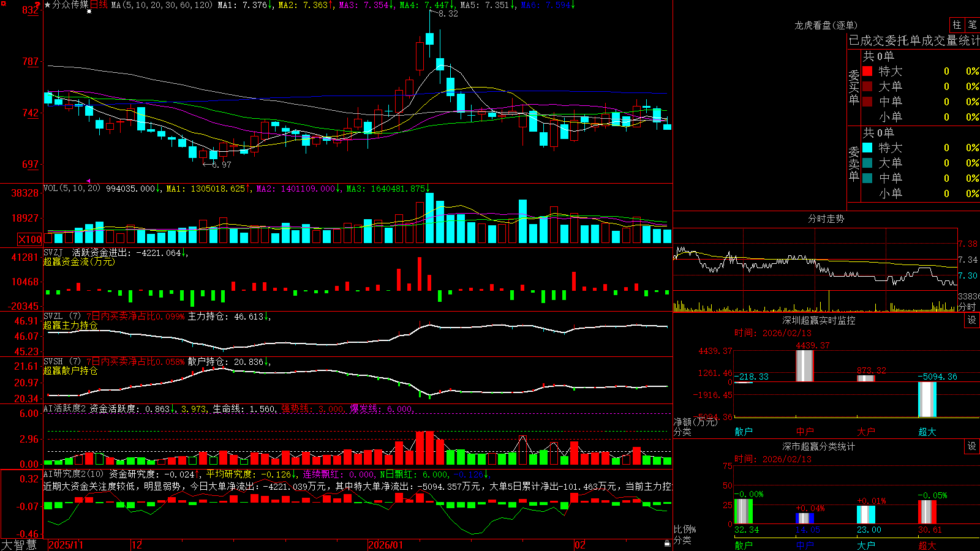Click the white marker star below stock name

(89, 12)
